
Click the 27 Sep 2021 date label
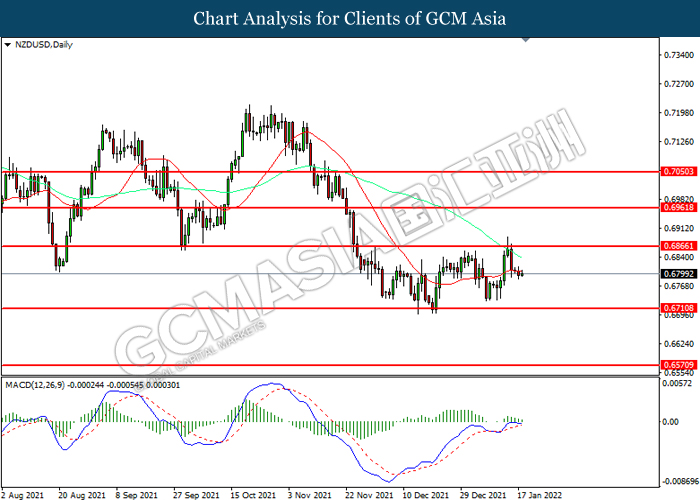pos(196,495)
